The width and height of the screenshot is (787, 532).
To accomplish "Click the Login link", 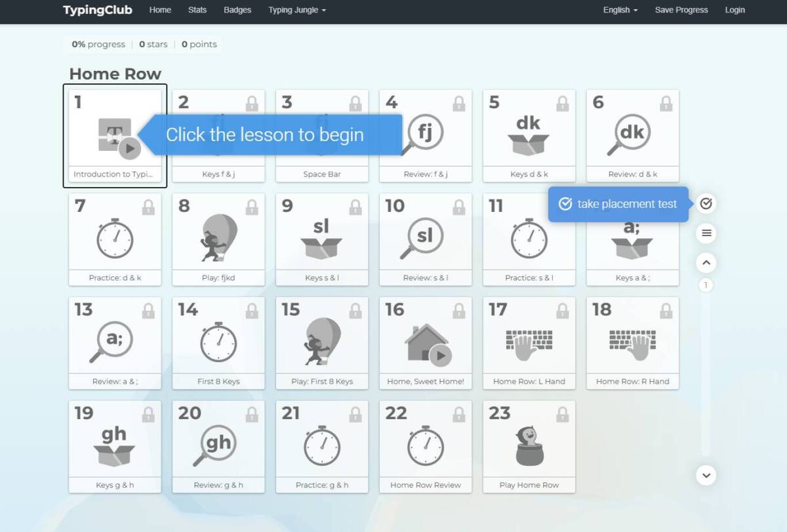I will pyautogui.click(x=735, y=10).
